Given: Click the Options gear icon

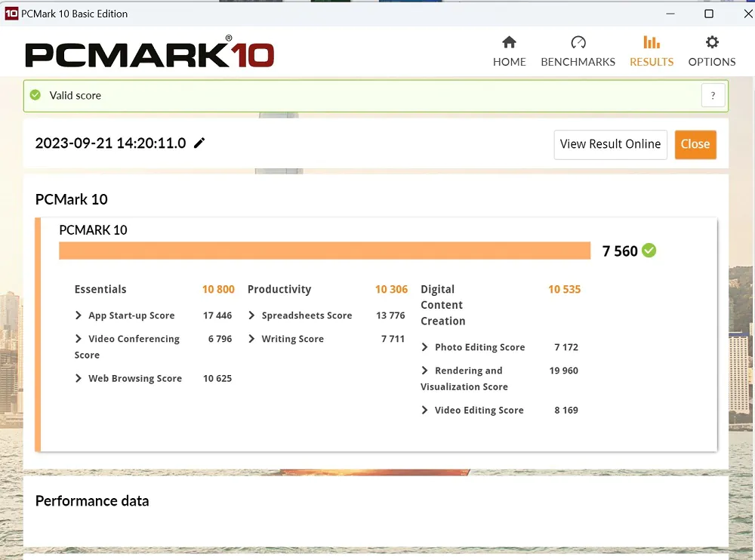Looking at the screenshot, I should point(712,42).
